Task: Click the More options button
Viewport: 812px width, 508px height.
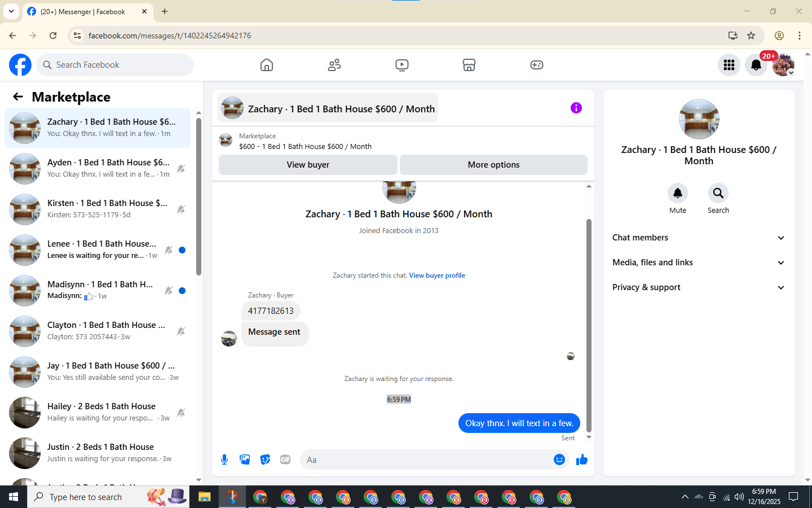Action: coord(493,165)
